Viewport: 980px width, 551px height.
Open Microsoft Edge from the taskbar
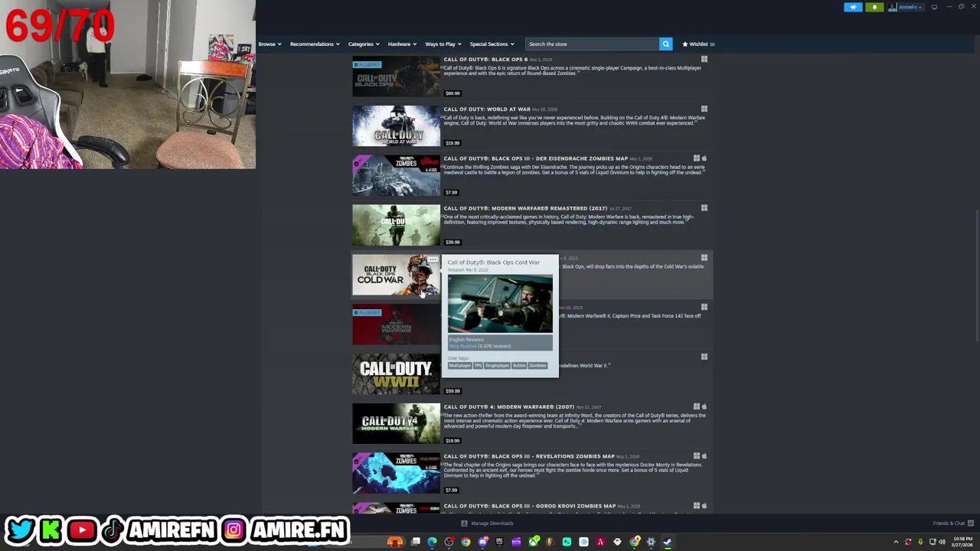[x=432, y=542]
